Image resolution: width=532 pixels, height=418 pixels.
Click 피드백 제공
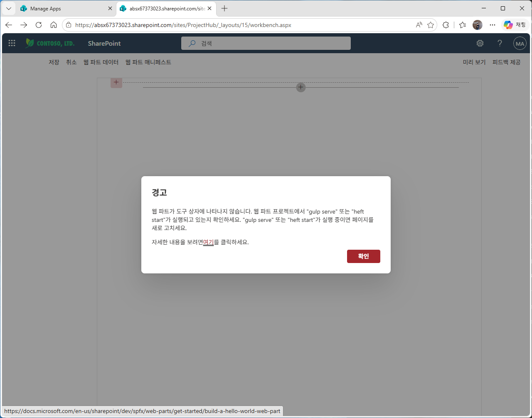pyautogui.click(x=506, y=62)
